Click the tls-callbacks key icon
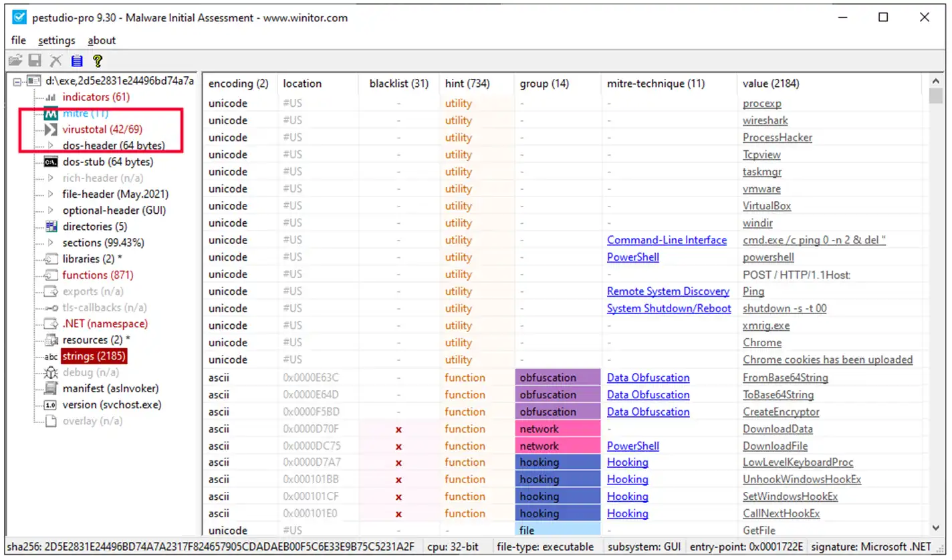Viewport: 952px width, 560px height. tap(51, 307)
